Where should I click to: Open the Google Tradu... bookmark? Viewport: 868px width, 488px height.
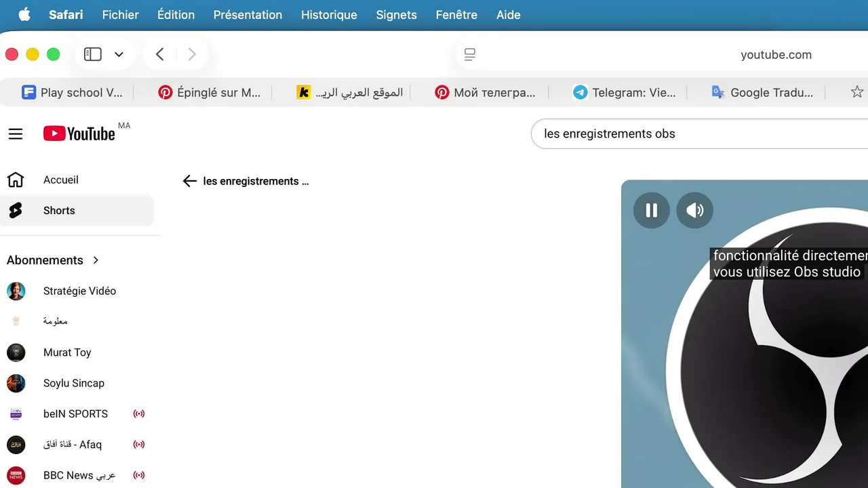763,92
